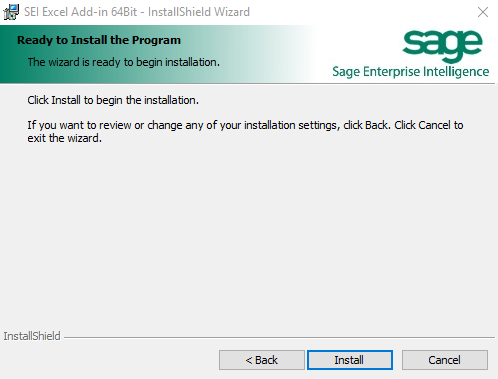Click the blank footer area left of the Back button
This screenshot has height=379, width=498.
[110, 360]
